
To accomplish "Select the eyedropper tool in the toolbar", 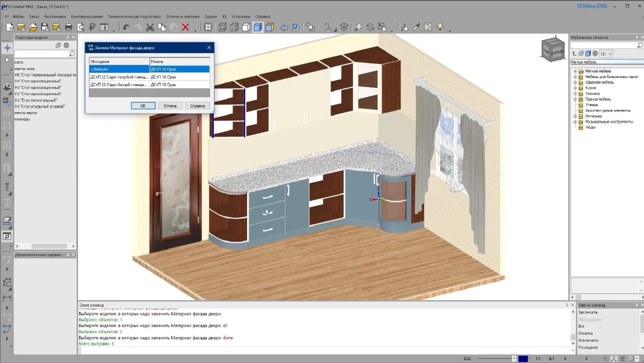I will (416, 27).
